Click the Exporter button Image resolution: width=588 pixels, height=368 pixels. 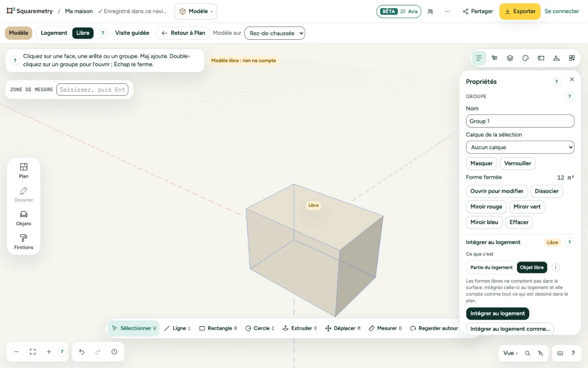click(520, 11)
